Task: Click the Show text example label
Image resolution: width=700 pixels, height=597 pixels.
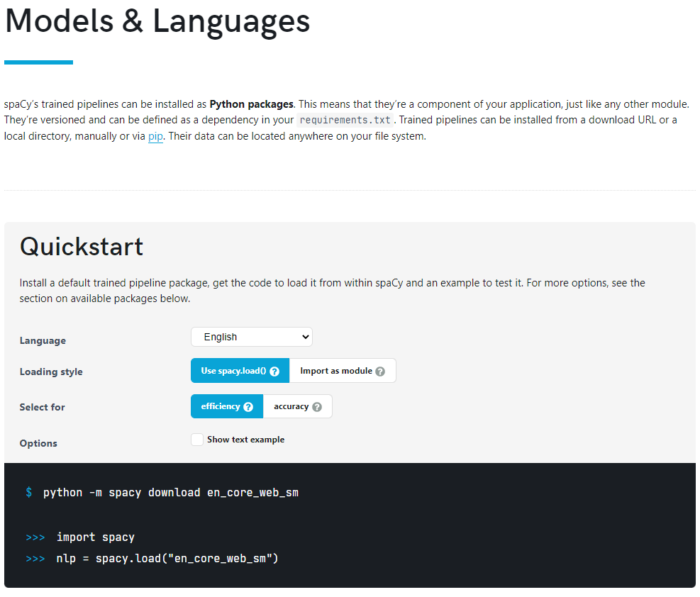Action: (x=245, y=440)
